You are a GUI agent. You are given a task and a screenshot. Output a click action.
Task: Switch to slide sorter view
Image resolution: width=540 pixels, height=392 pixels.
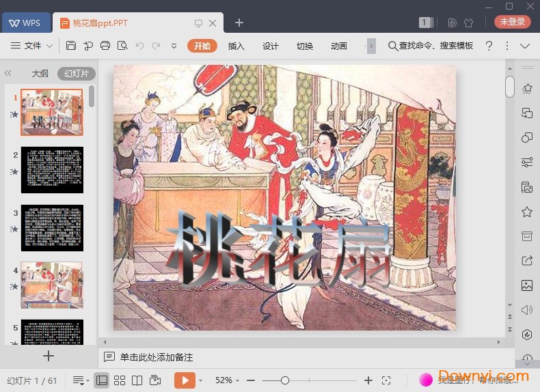(x=120, y=380)
